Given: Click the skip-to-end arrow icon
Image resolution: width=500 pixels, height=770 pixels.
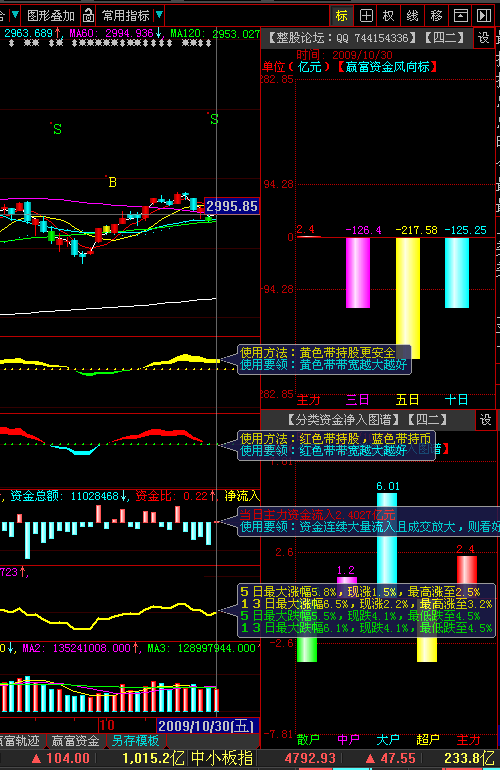Looking at the screenshot, I should pyautogui.click(x=483, y=16).
